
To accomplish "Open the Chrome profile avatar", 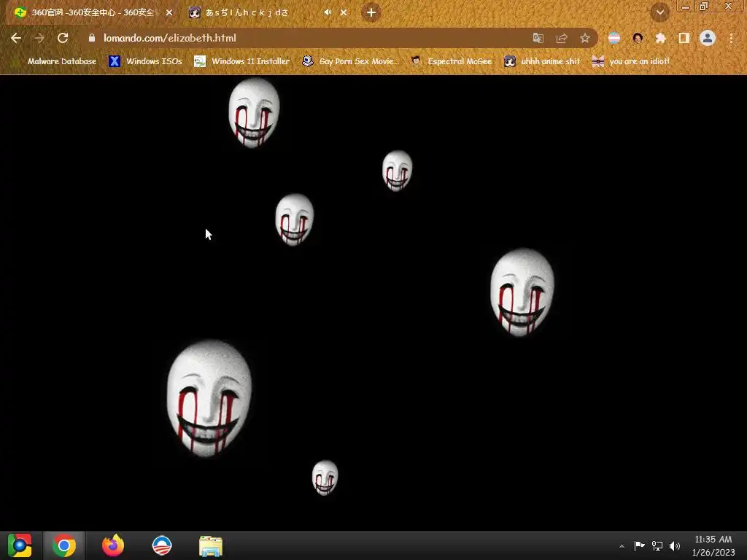I will click(708, 38).
